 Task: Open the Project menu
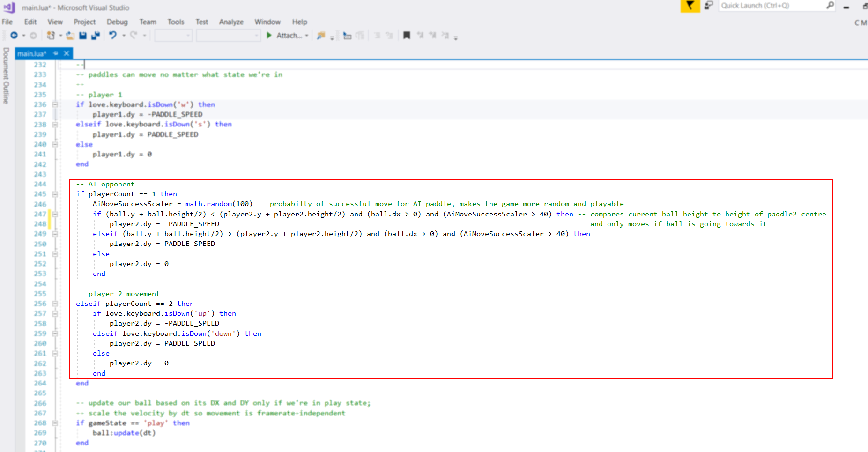pos(84,22)
